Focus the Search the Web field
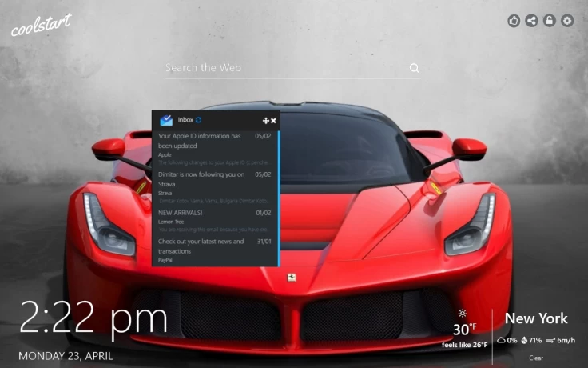 pos(292,68)
